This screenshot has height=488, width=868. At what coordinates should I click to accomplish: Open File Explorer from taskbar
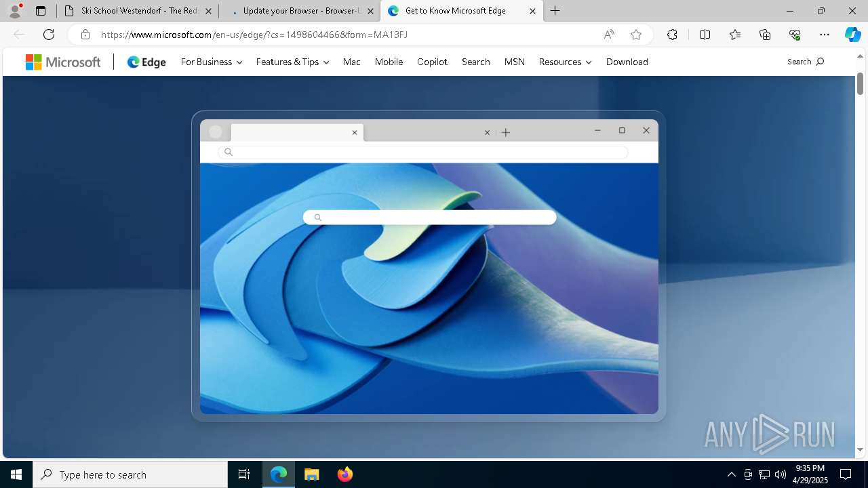tap(311, 474)
